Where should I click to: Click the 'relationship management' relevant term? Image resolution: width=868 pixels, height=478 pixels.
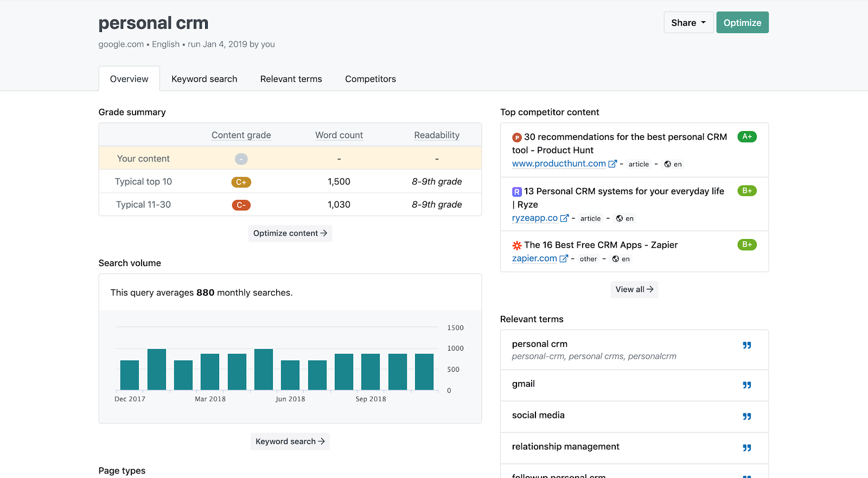[565, 447]
